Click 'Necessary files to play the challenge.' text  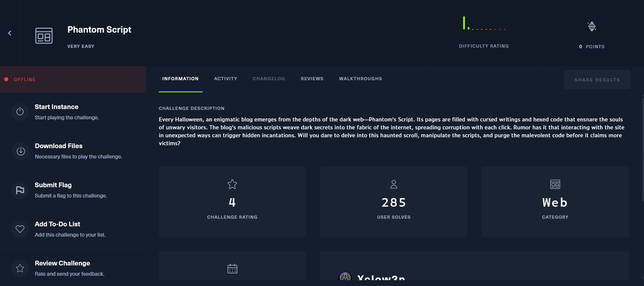click(79, 157)
